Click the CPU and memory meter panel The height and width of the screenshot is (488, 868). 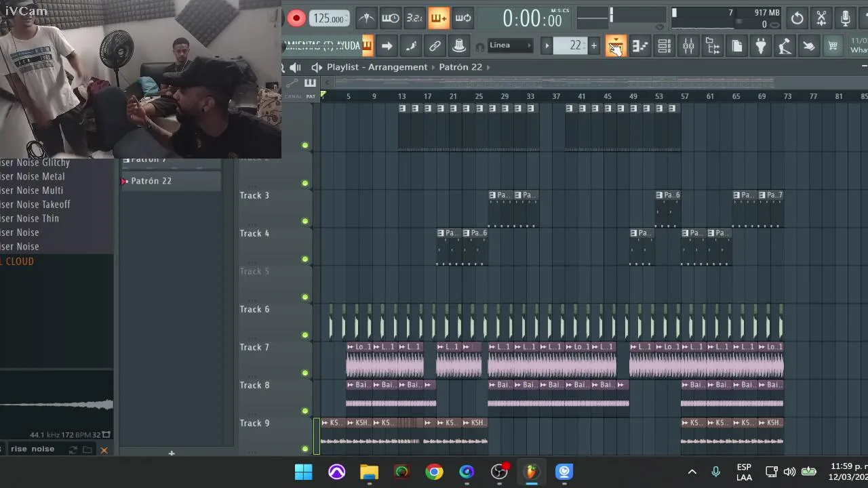pyautogui.click(x=726, y=18)
